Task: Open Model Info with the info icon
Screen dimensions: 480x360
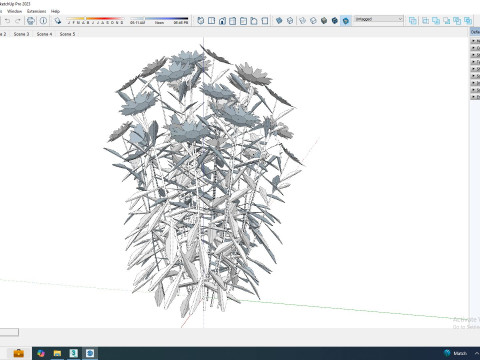Action: point(43,21)
